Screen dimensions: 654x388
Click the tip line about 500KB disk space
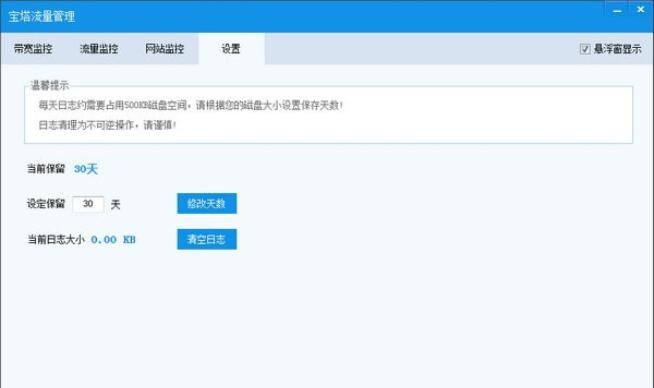pos(190,105)
